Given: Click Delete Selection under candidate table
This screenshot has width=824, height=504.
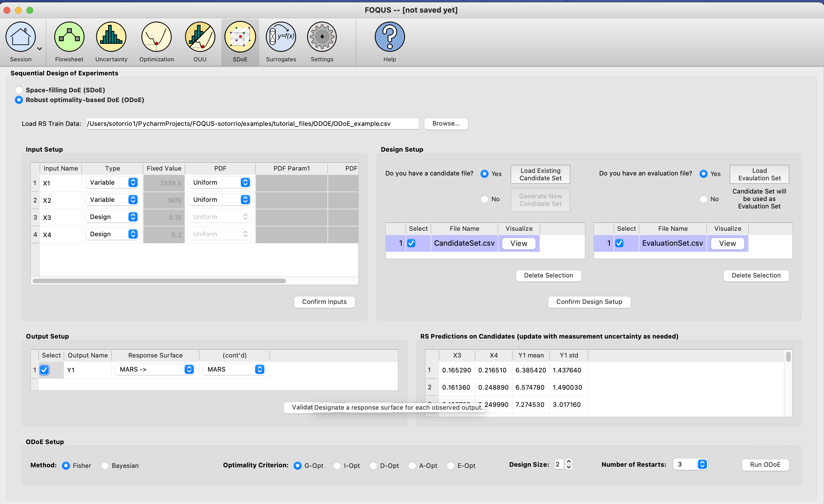Looking at the screenshot, I should click(x=548, y=275).
